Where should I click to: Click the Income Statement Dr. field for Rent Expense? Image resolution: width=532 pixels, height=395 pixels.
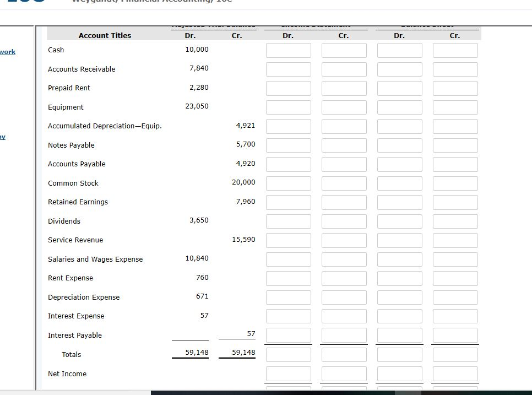coord(289,278)
